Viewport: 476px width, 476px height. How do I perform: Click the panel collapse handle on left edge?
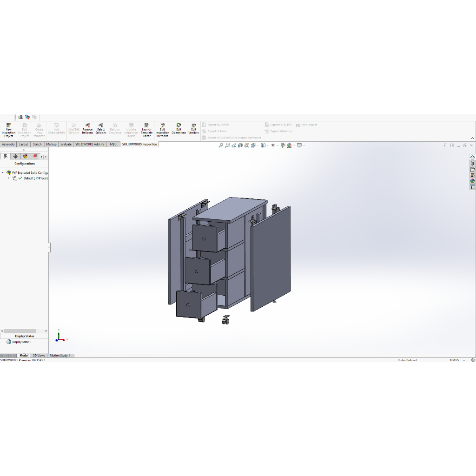[x=49, y=247]
